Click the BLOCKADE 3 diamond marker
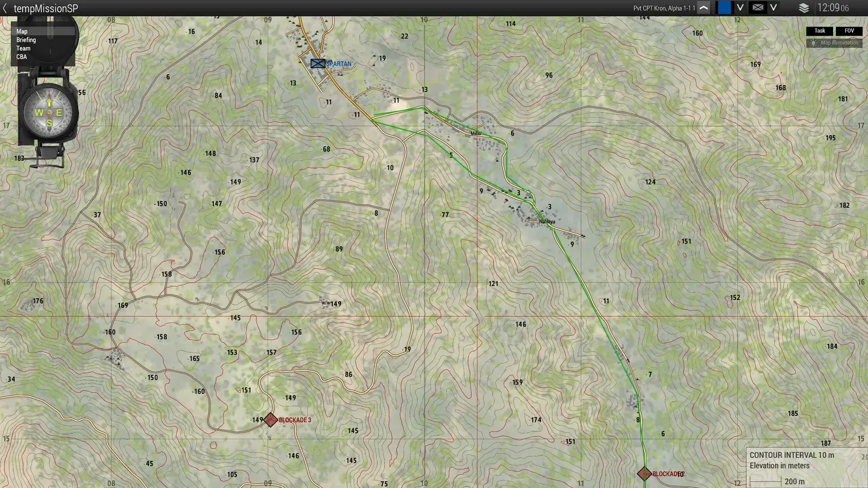Viewport: 868px width, 488px height. 270,420
